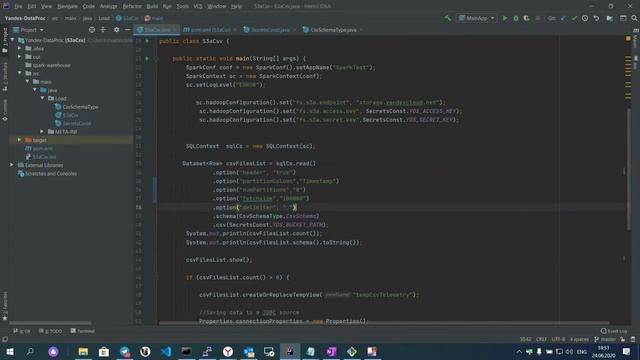
Task: Click the yellow inspection indicator atop the scrollbar
Action: [628, 38]
